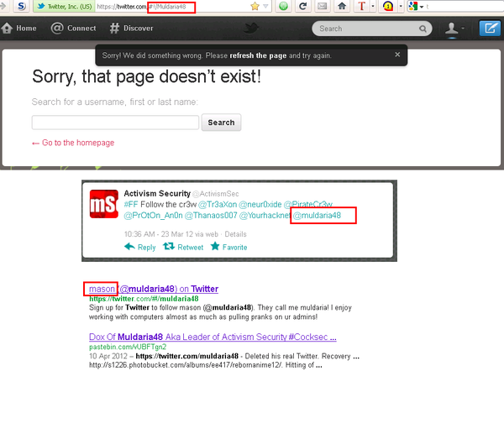The image size is (504, 439).
Task: Click the @ActivismSec handle
Action: [216, 194]
